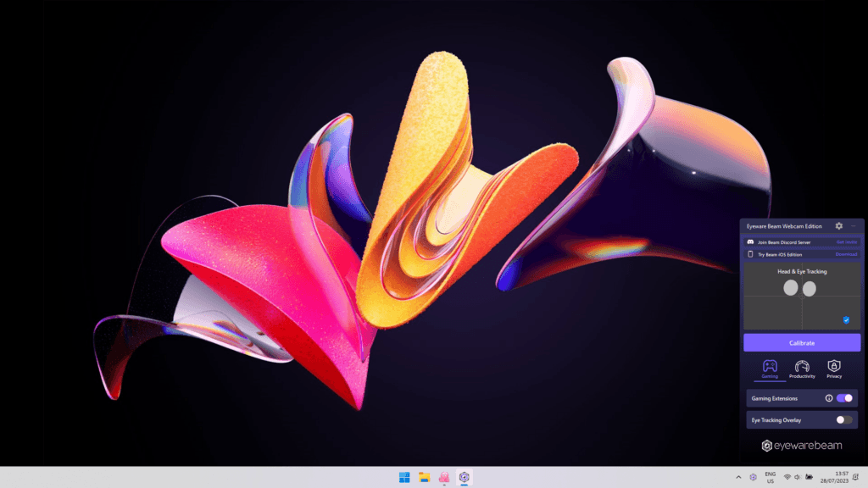Open Eyeware Beam settings gear
This screenshot has width=868, height=488.
pyautogui.click(x=838, y=225)
